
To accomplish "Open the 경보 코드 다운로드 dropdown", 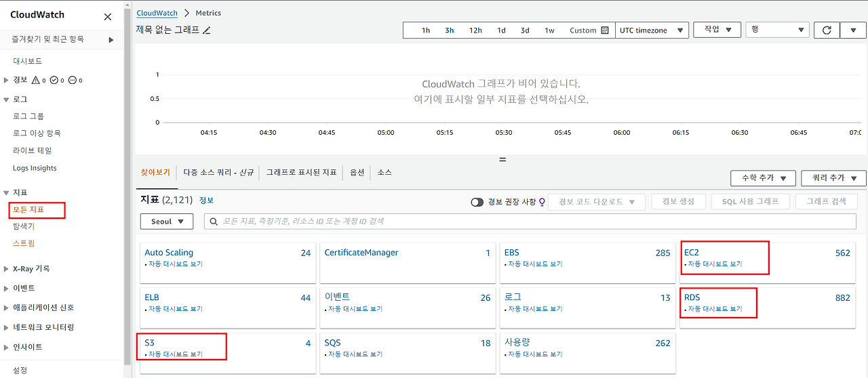I will 597,202.
